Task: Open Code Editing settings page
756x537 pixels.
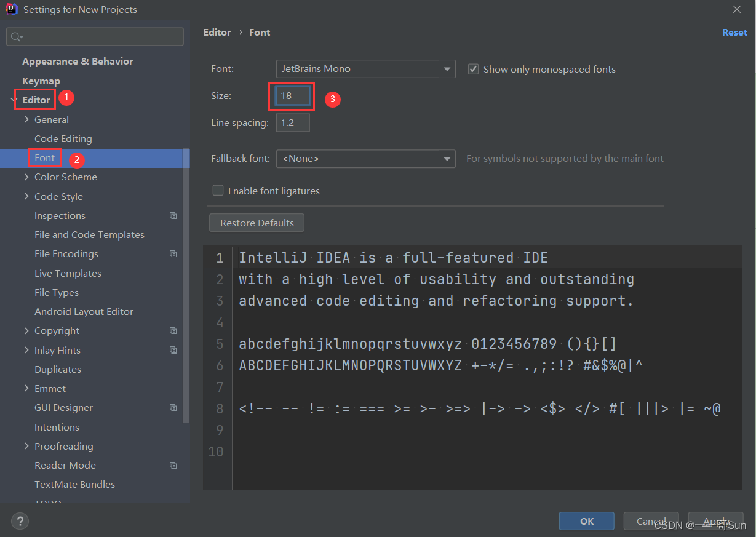Action: tap(63, 138)
